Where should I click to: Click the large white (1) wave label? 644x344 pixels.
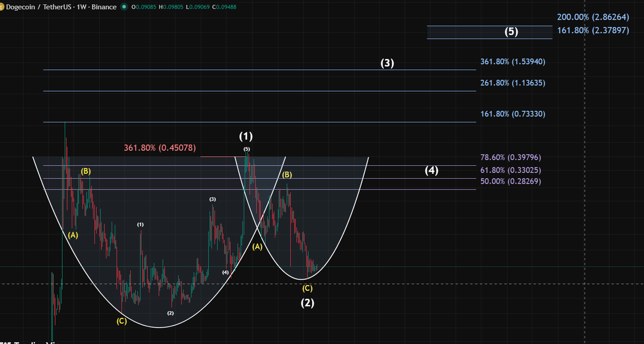point(246,135)
